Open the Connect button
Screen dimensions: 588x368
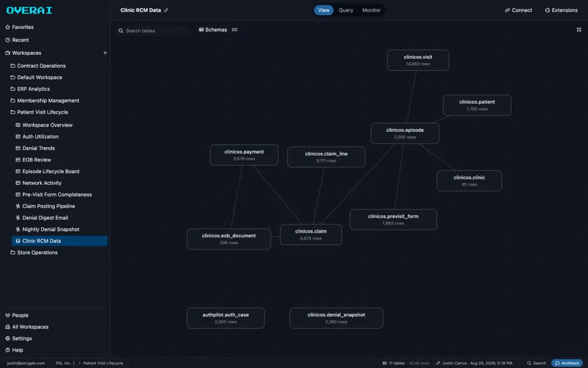pos(518,10)
